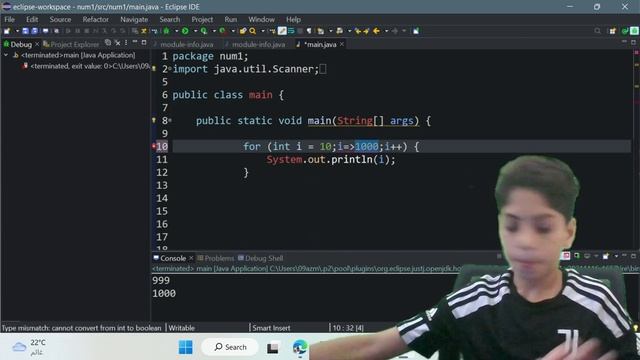
Task: Maximize the Console panel
Action: (x=633, y=256)
